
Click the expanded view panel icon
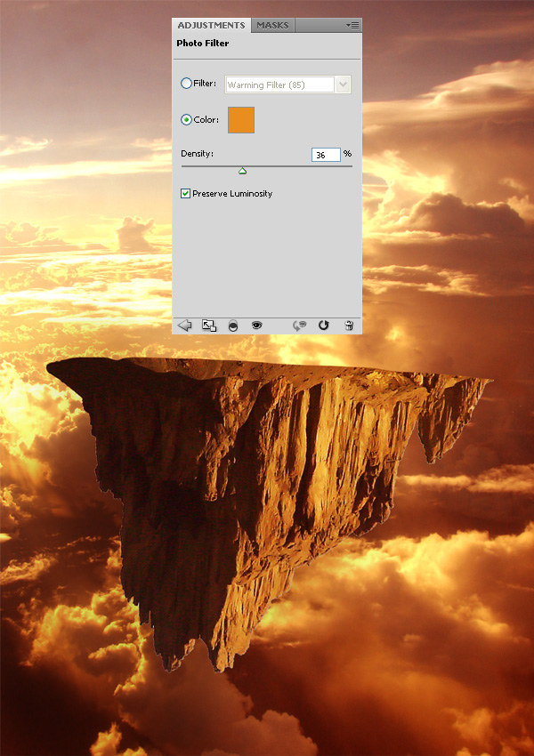pos(209,326)
